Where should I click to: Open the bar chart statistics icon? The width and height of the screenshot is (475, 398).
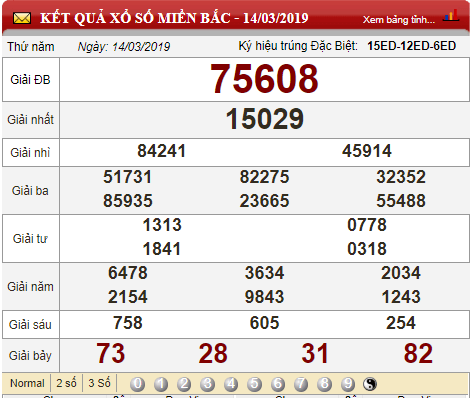[451, 15]
